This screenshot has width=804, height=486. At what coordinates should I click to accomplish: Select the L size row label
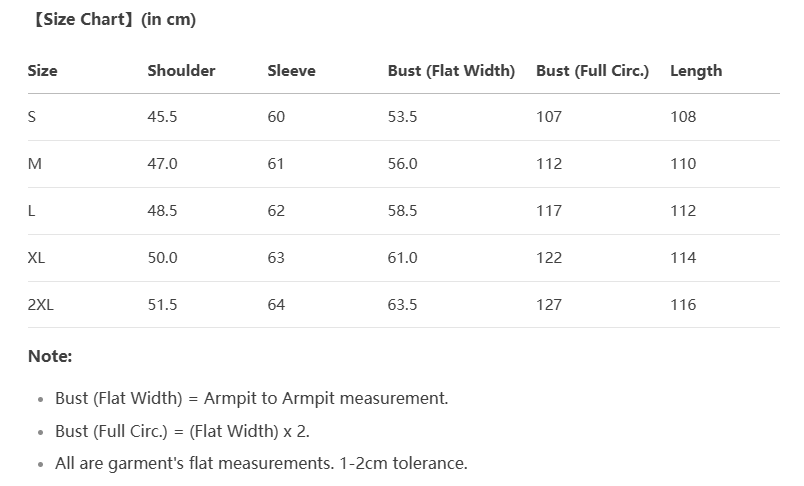tap(31, 211)
